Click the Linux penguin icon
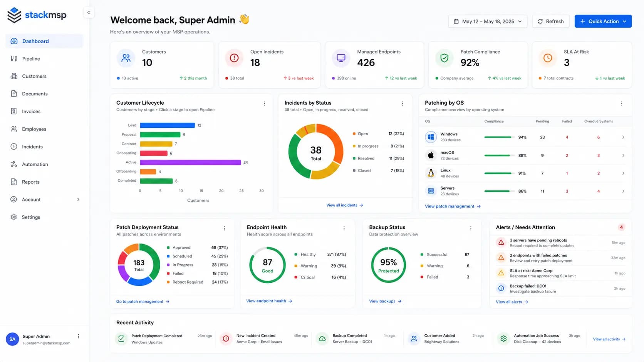The height and width of the screenshot is (362, 644). [x=431, y=173]
